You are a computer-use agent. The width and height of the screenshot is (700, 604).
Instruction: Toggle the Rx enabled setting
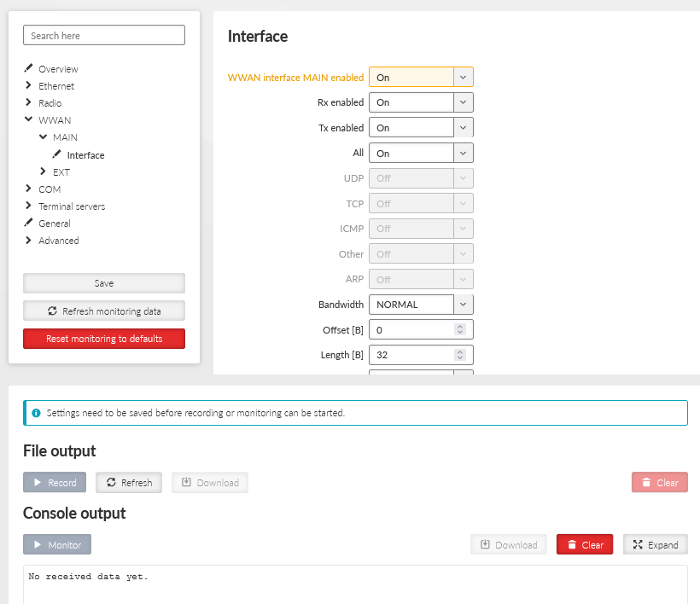[x=420, y=102]
